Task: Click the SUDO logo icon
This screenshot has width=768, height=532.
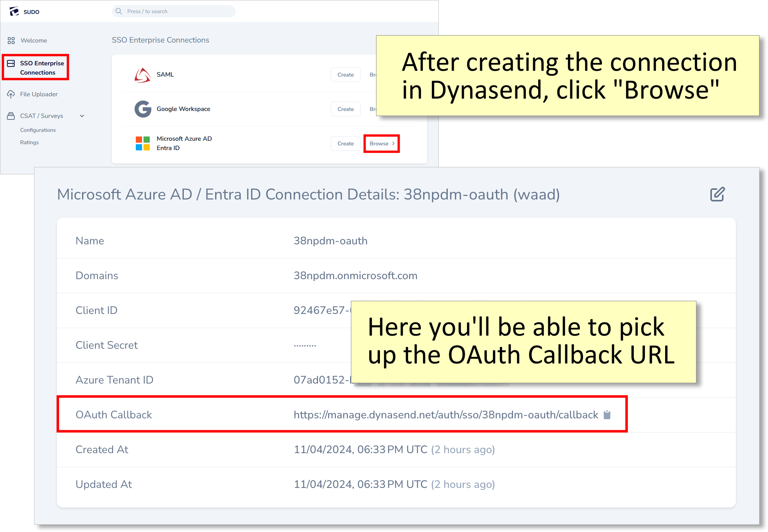Action: click(14, 12)
